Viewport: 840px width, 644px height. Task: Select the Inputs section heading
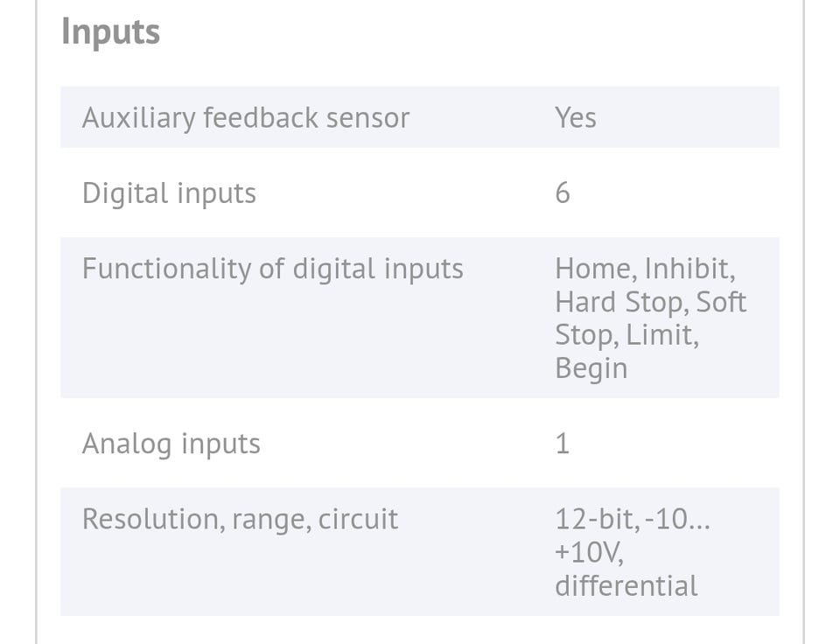pyautogui.click(x=110, y=32)
